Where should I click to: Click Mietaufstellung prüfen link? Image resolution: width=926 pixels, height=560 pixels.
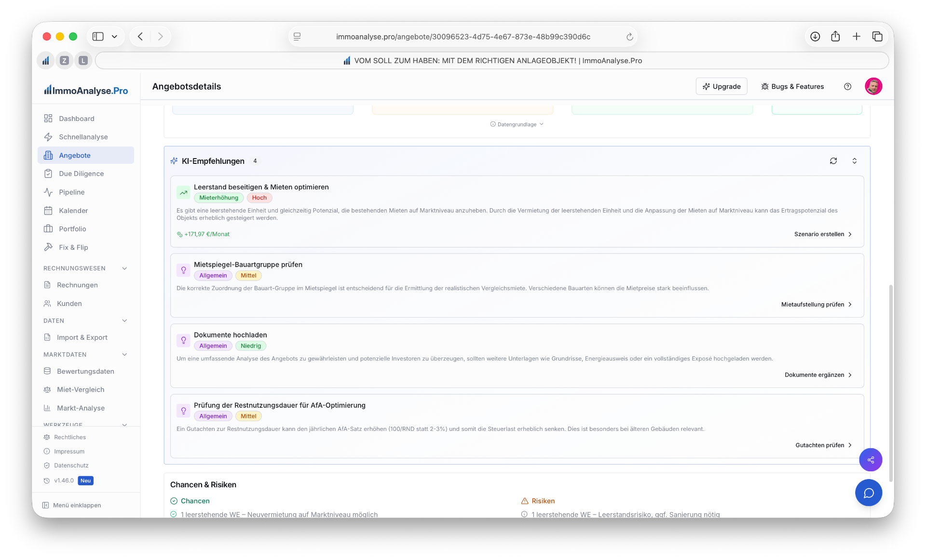point(817,305)
